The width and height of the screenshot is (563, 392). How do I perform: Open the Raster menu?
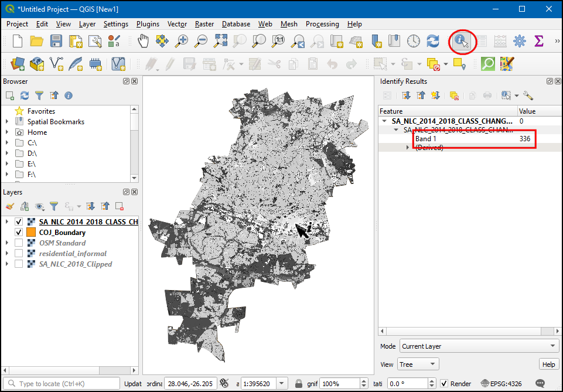(x=204, y=24)
